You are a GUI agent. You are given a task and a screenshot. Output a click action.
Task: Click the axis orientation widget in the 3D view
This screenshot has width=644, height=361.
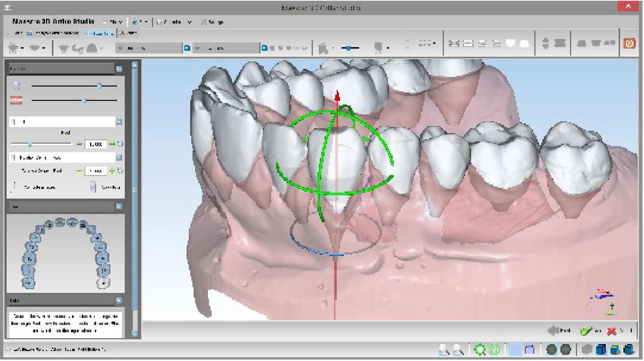[604, 303]
